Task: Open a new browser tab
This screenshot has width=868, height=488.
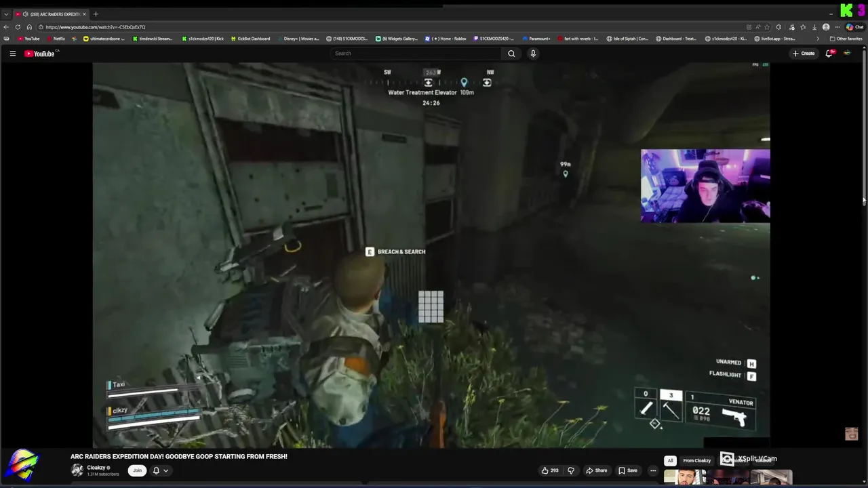Action: pyautogui.click(x=96, y=14)
